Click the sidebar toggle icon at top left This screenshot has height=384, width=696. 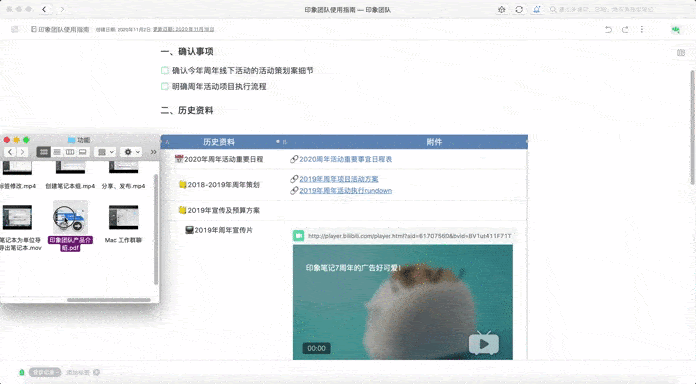(x=15, y=29)
